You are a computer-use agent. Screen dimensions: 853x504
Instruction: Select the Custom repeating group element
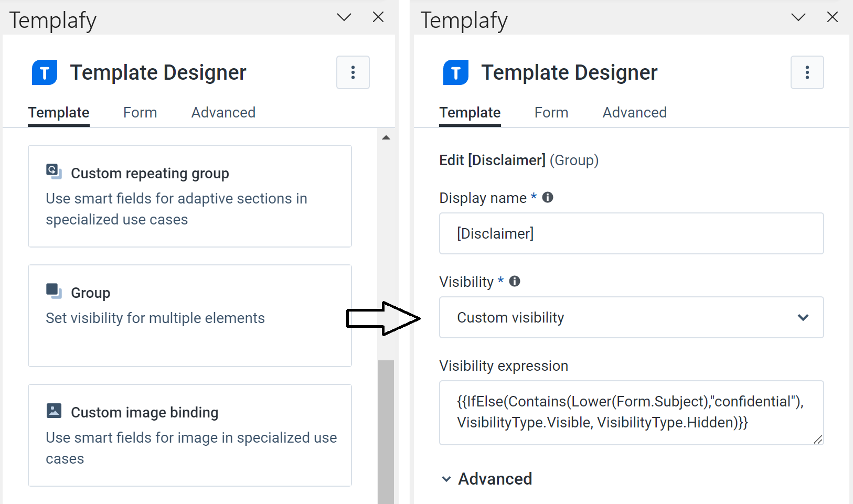(190, 196)
